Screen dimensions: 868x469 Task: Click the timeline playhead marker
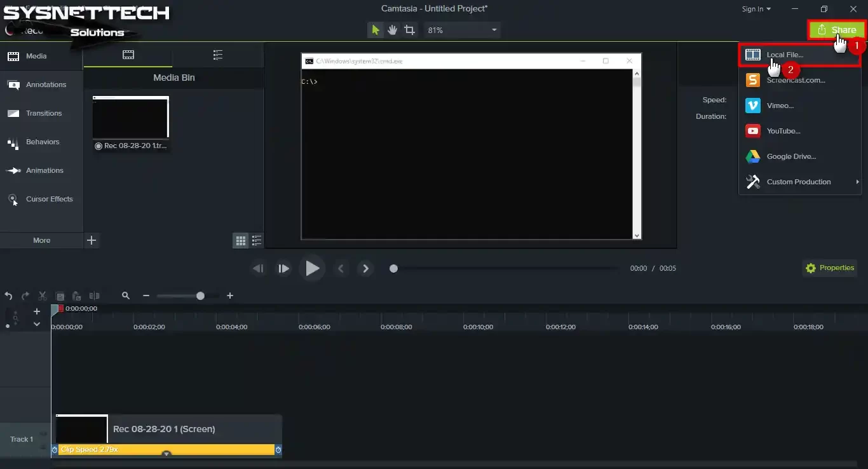[55, 309]
